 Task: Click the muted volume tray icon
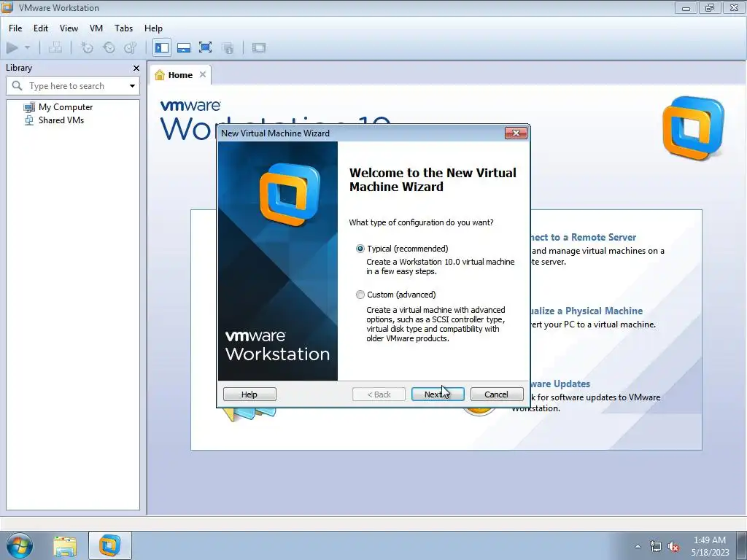(673, 546)
